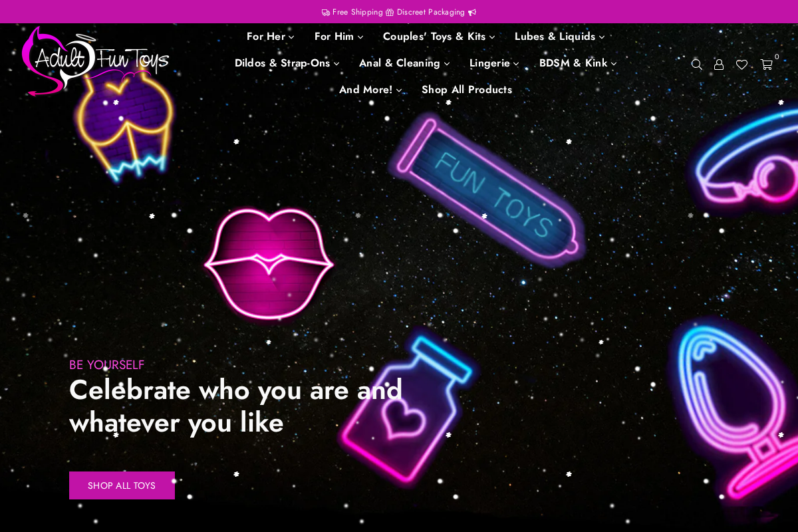
Task: View the shopping cart icon
Action: pos(765,63)
